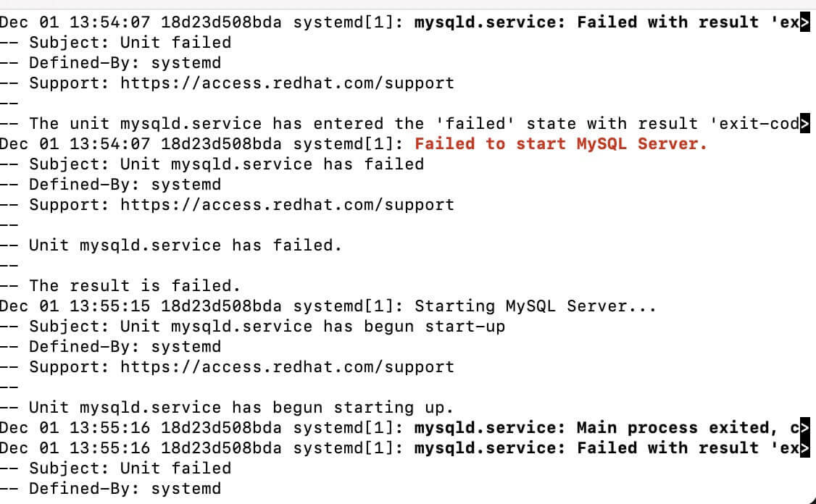Click the 'Dec 01 13:55:15' timestamp

pos(75,306)
